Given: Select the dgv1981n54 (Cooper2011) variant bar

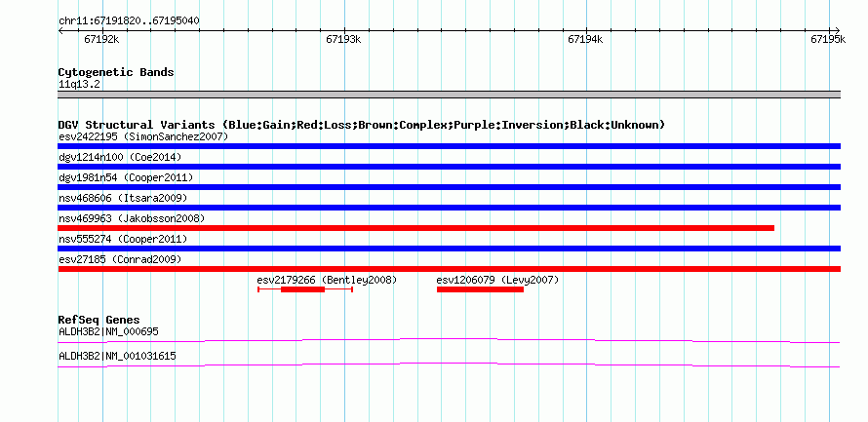Looking at the screenshot, I should (449, 187).
